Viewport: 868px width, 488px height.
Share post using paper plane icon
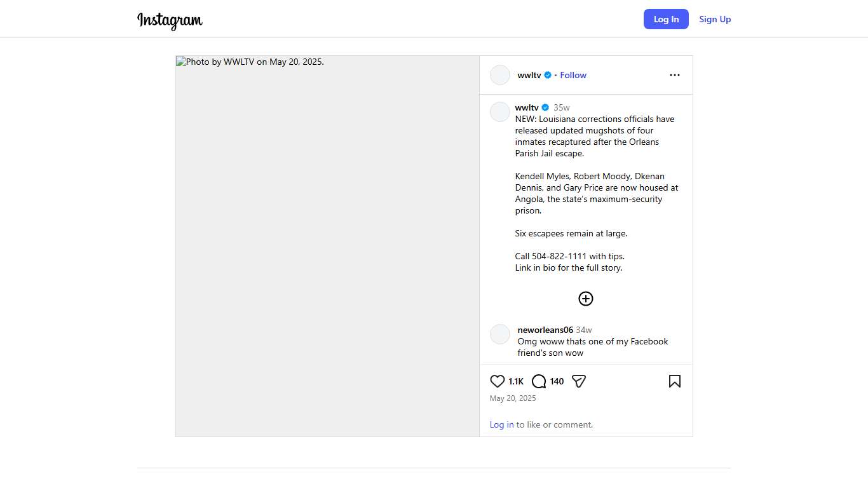[578, 381]
